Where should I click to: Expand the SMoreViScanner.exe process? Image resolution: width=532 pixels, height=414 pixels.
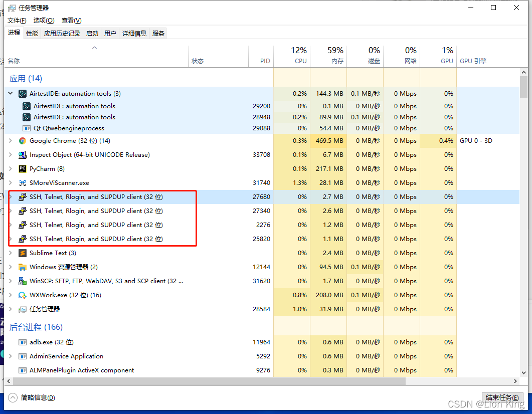[10, 183]
